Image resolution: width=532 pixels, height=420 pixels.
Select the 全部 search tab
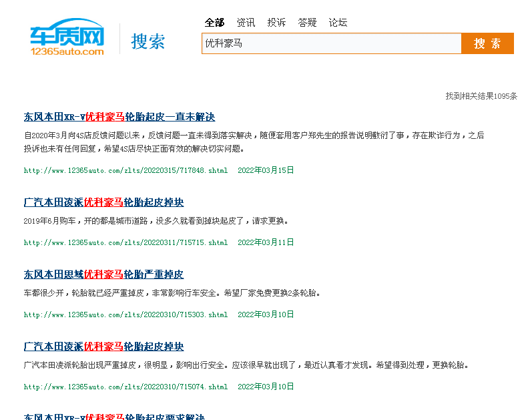click(214, 23)
